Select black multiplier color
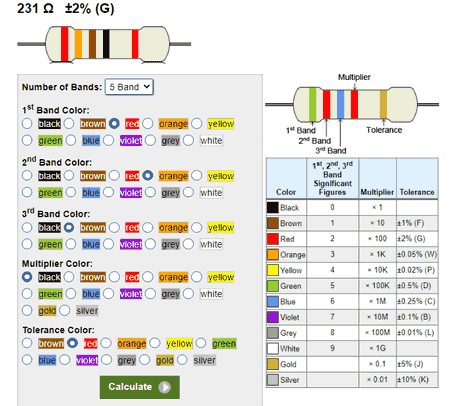Screen dimensions: 450x406 pyautogui.click(x=27, y=277)
